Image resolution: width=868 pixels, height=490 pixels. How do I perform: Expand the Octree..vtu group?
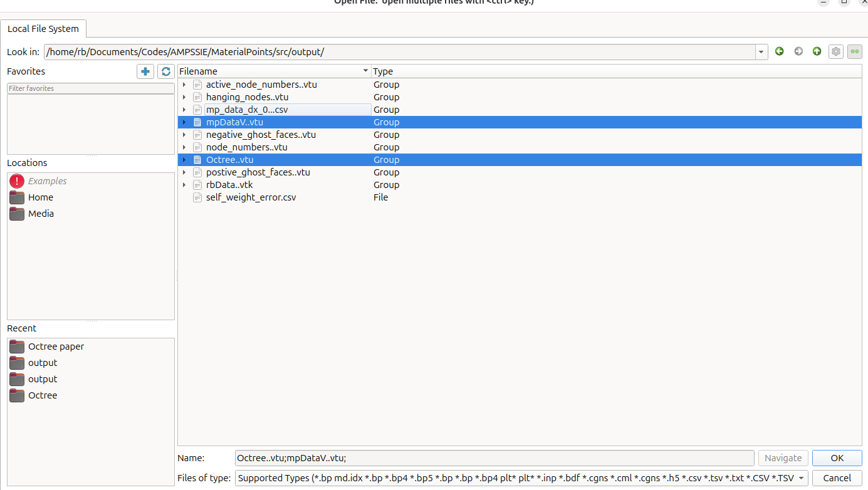pyautogui.click(x=184, y=160)
